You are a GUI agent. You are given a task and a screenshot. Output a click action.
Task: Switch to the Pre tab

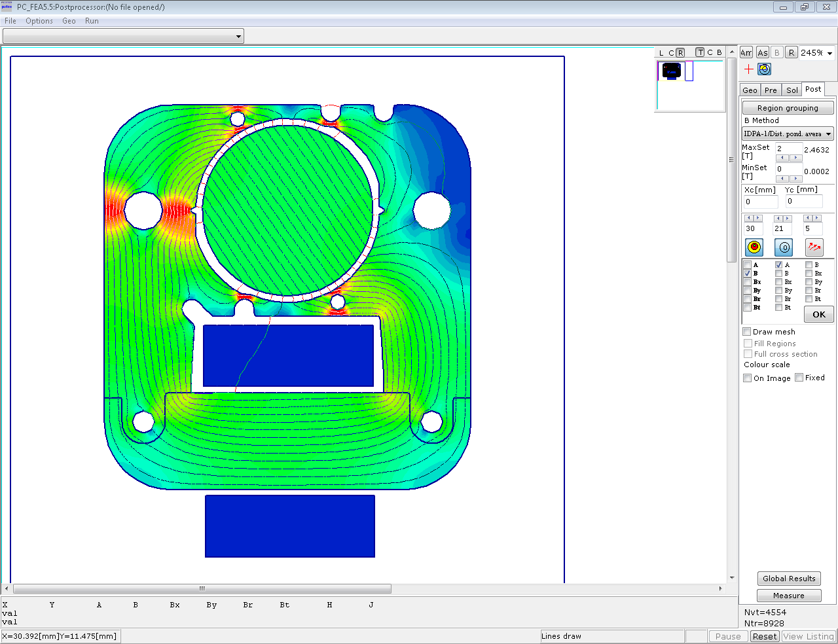pyautogui.click(x=771, y=90)
